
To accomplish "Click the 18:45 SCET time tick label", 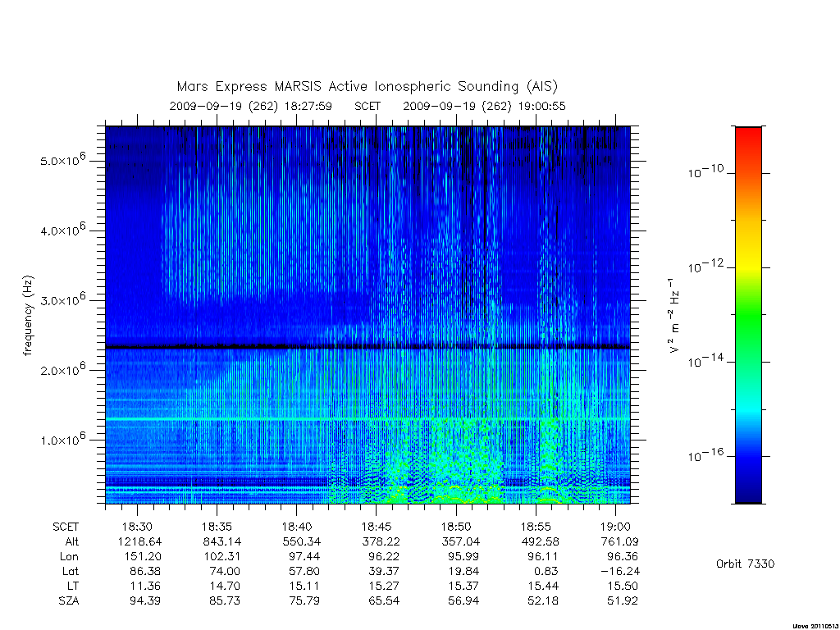I will [376, 527].
